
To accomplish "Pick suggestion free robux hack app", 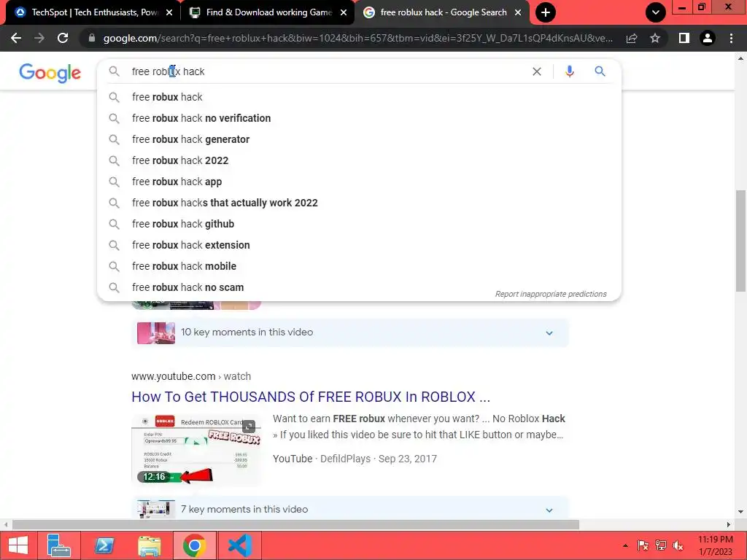I will click(359, 182).
